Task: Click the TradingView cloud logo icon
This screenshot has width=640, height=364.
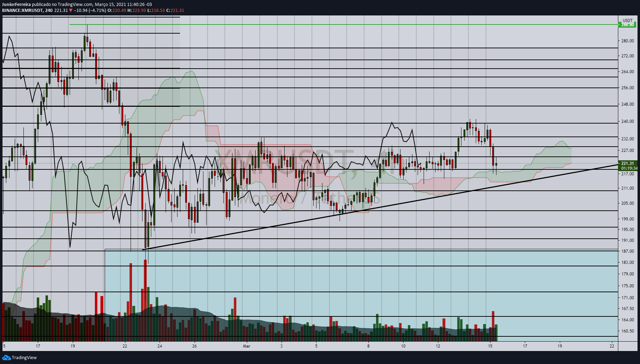Action: (6, 357)
